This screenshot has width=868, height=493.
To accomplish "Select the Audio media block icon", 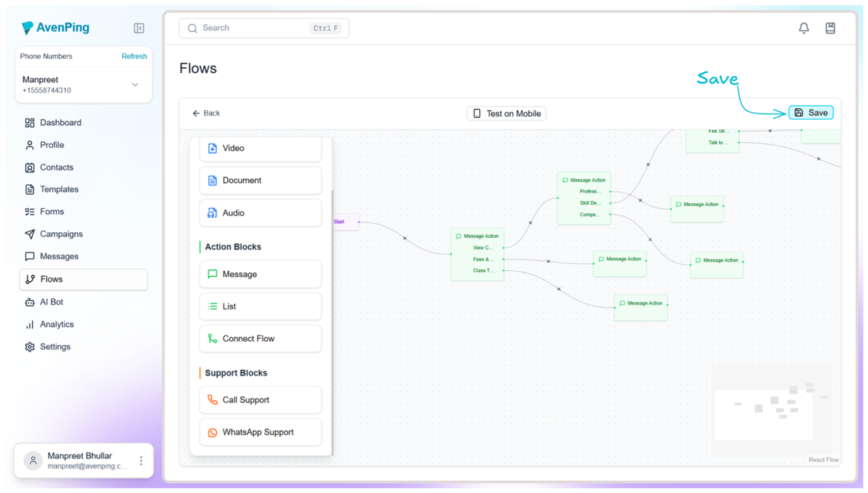I will [213, 212].
